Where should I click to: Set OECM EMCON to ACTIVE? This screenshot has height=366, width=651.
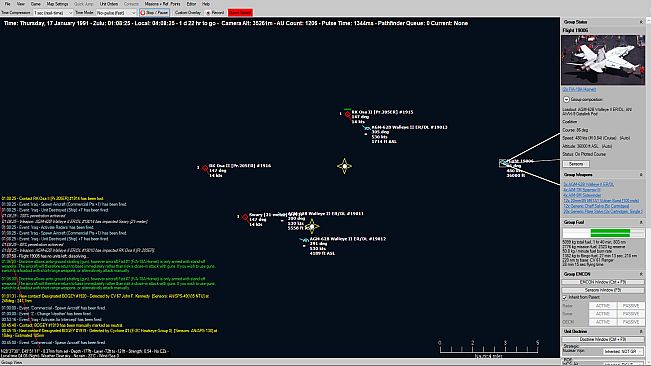602,322
